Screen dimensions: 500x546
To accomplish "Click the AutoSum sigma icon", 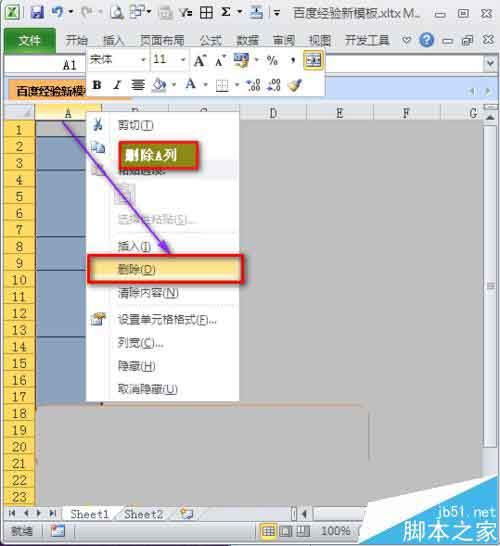I will [x=226, y=12].
